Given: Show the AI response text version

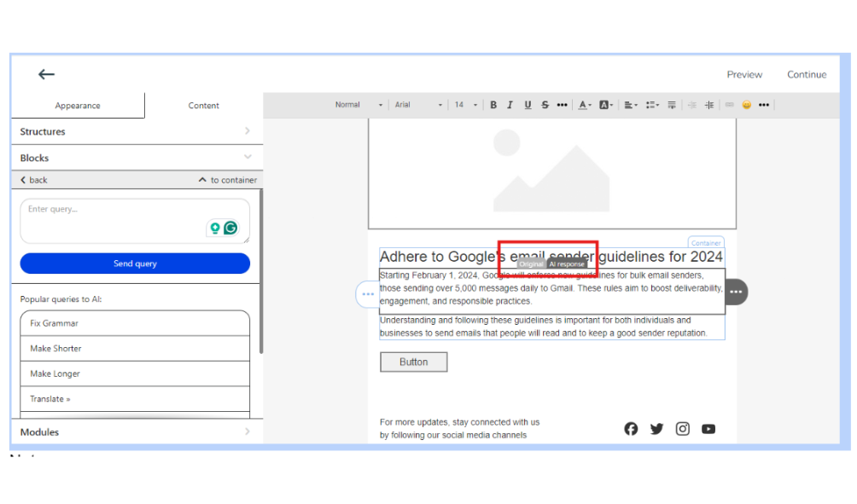Looking at the screenshot, I should pos(567,264).
